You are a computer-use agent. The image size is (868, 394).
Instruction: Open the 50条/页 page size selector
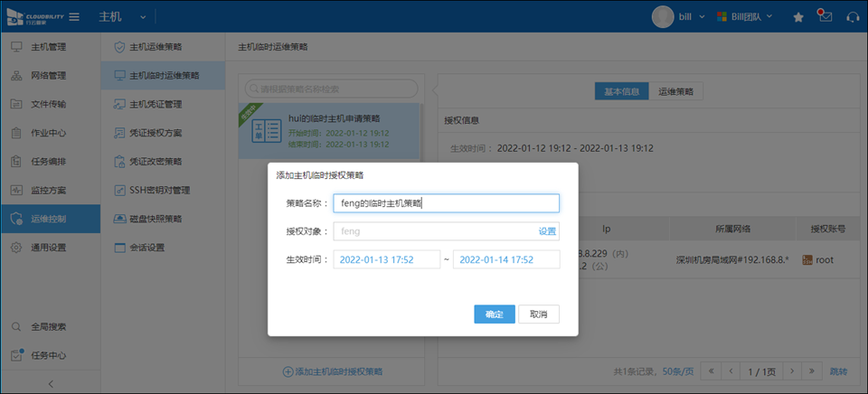point(678,371)
